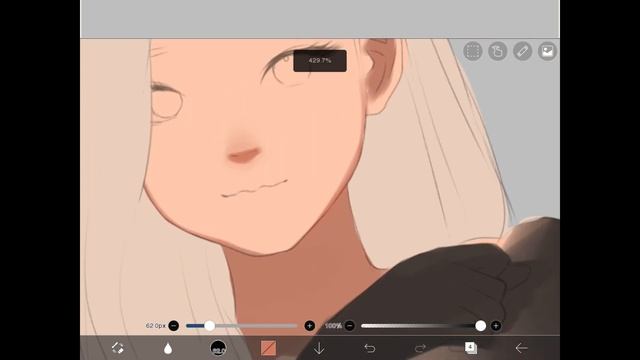
Task: Decrease brush thickness with minus button
Action: click(x=173, y=326)
